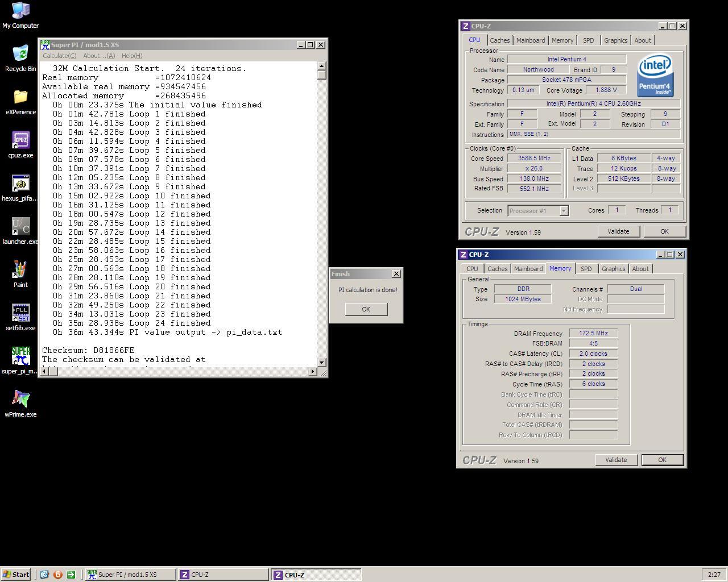Open About tab in bottom CPU-Z window

(640, 269)
